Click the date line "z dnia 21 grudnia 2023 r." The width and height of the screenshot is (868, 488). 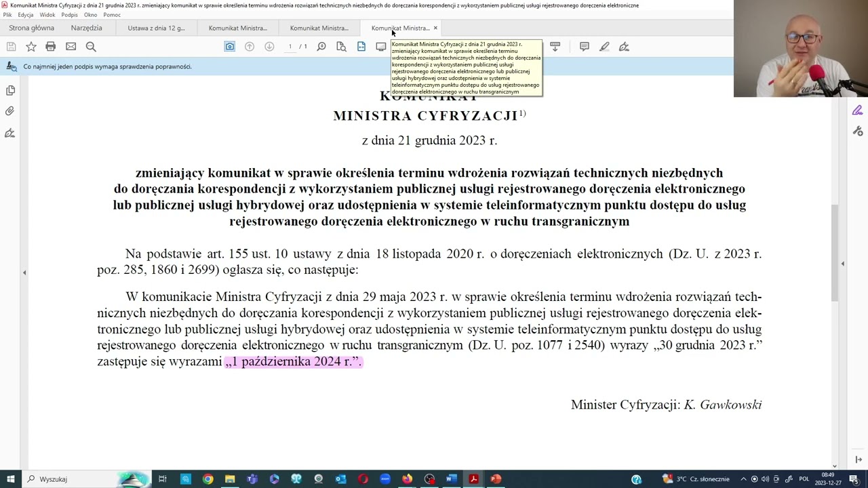pyautogui.click(x=430, y=140)
